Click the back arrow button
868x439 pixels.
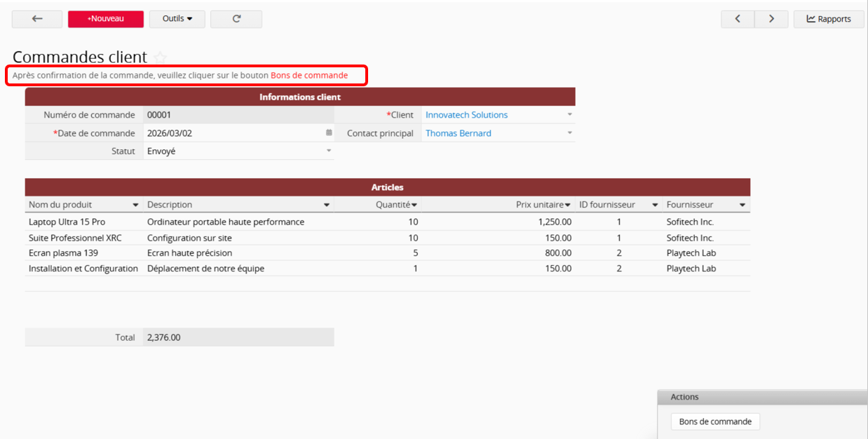[x=37, y=19]
